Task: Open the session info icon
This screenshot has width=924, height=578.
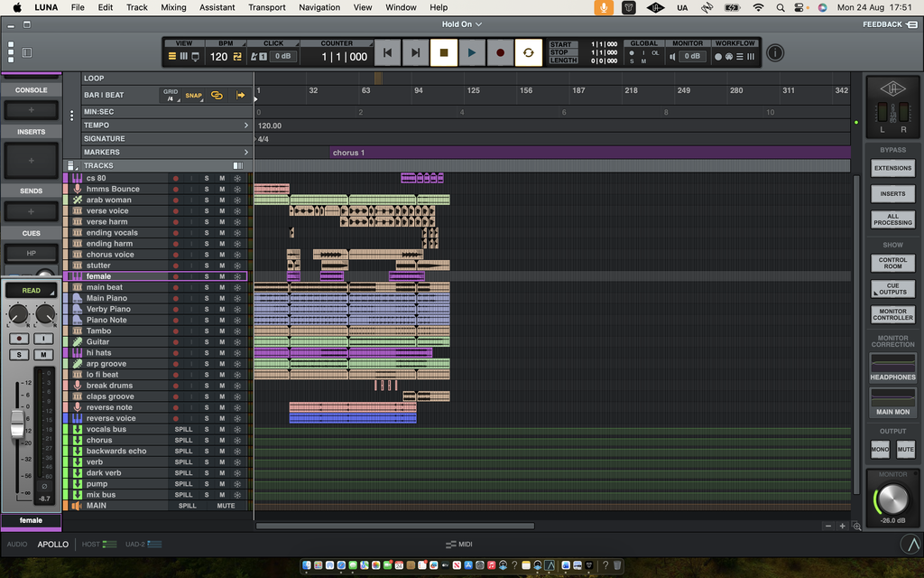Action: coord(775,53)
